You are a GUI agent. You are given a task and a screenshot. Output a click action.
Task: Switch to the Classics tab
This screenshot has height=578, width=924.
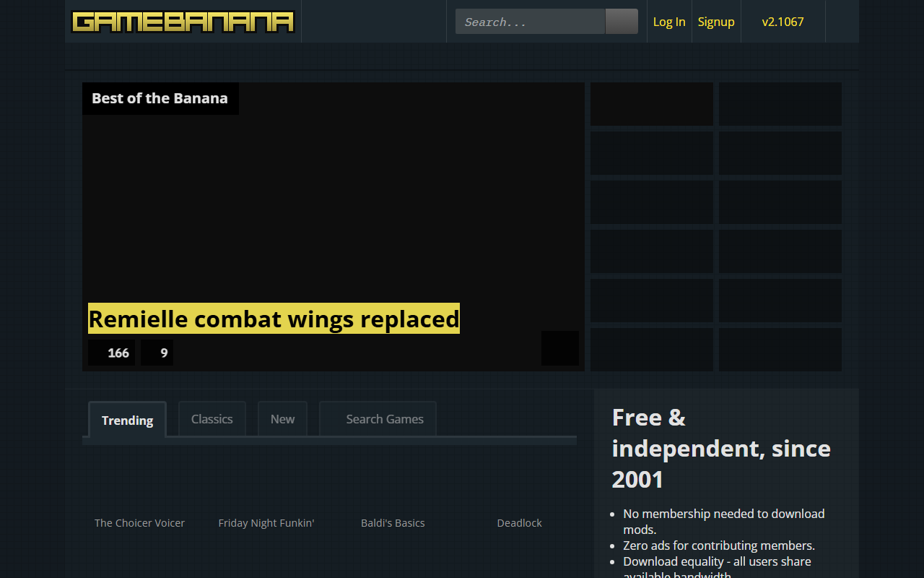[212, 419]
